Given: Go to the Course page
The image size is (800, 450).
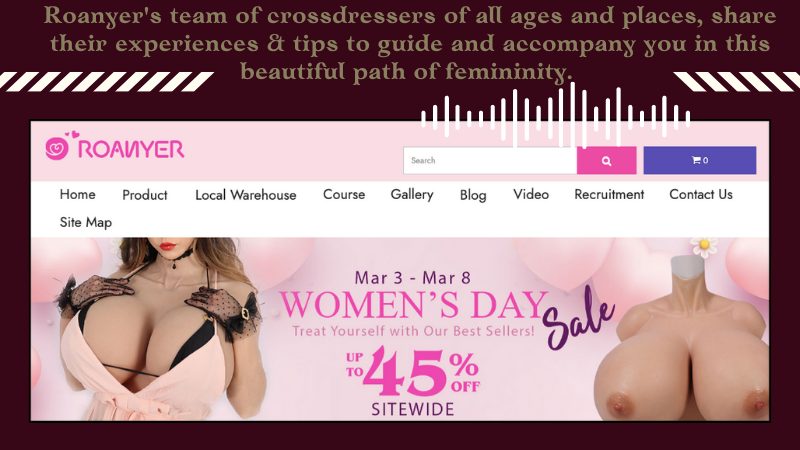Looking at the screenshot, I should pyautogui.click(x=344, y=194).
